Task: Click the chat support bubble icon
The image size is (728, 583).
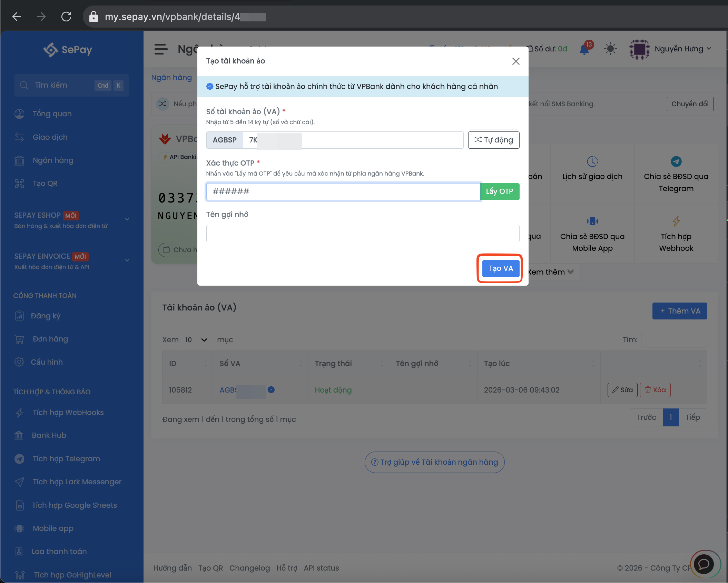Action: (704, 564)
